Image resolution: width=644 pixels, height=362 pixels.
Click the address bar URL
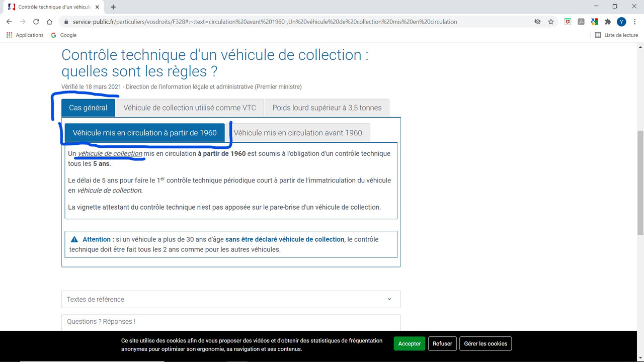click(x=265, y=22)
